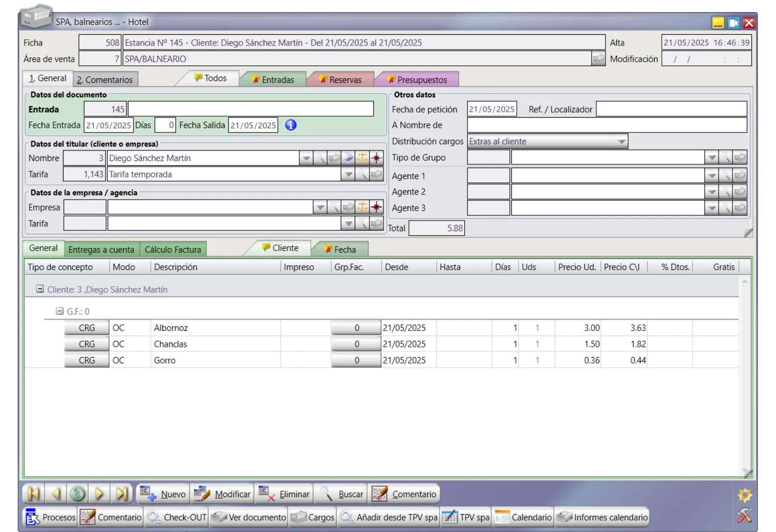Click the Nuevo button

pos(163,494)
